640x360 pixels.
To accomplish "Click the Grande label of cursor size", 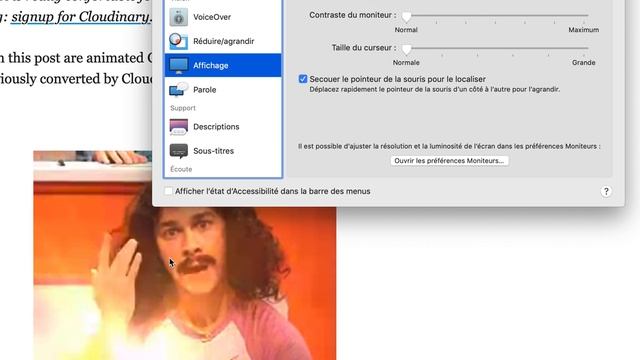I will [583, 62].
